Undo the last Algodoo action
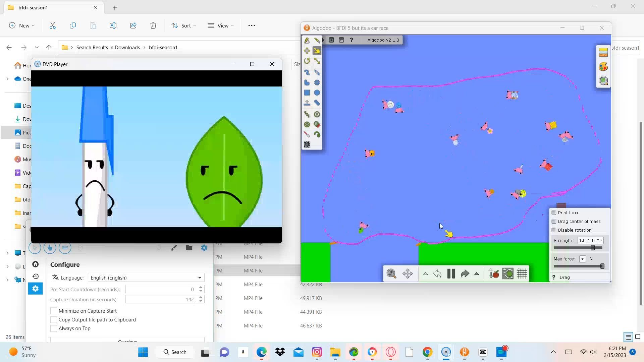Screen dimensions: 644x362 click(x=437, y=274)
